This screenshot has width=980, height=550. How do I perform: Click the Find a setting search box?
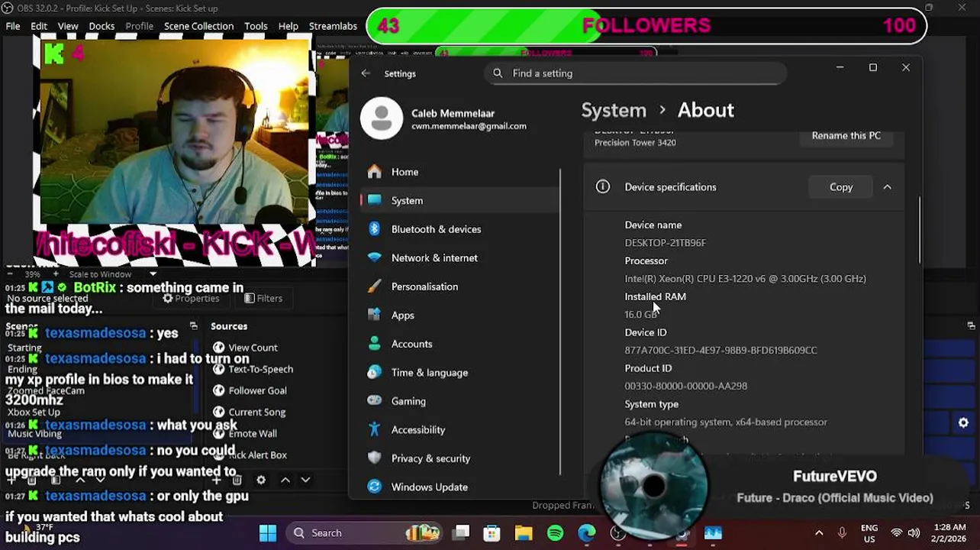click(635, 73)
